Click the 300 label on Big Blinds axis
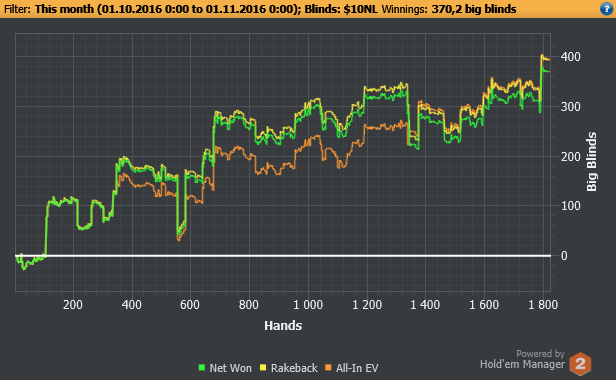 point(570,106)
